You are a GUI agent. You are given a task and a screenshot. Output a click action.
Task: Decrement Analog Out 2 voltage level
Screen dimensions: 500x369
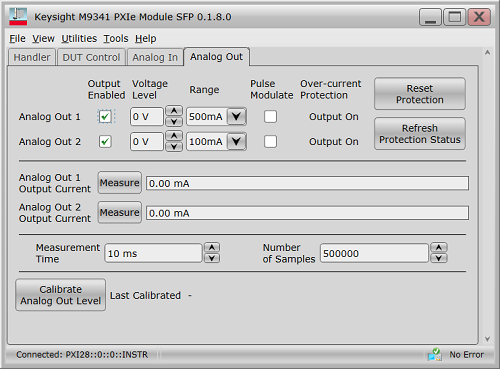(174, 146)
